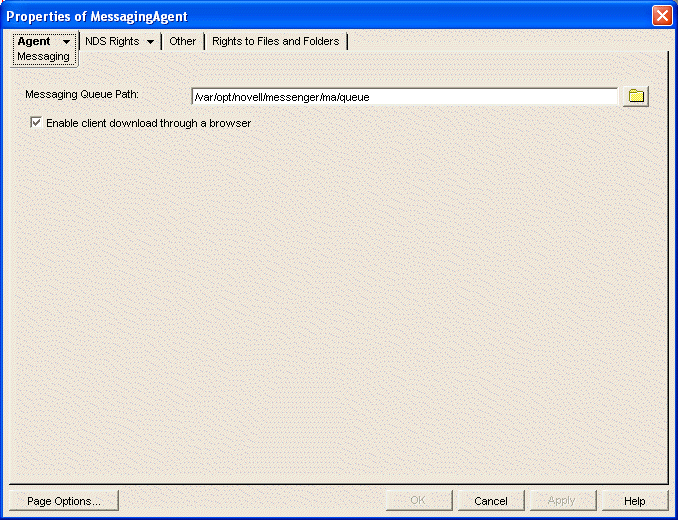The height and width of the screenshot is (520, 678).
Task: Open Page Options dialog
Action: pyautogui.click(x=63, y=501)
